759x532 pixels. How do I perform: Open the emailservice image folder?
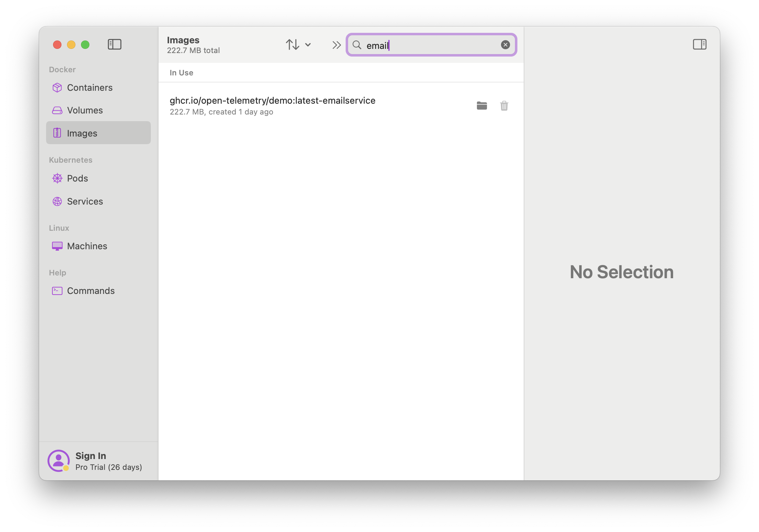coord(481,105)
